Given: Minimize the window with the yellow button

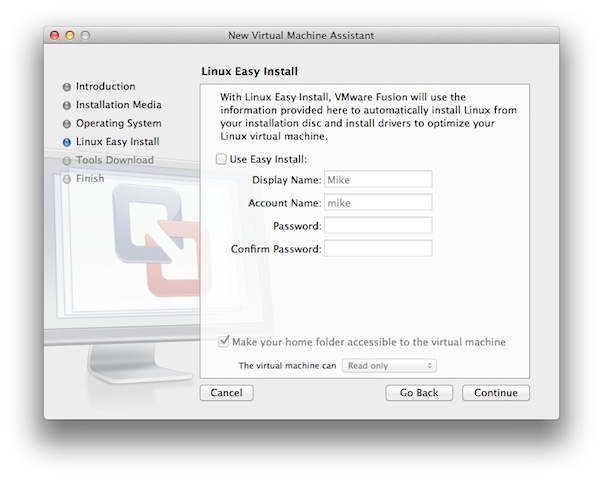Looking at the screenshot, I should pyautogui.click(x=70, y=35).
